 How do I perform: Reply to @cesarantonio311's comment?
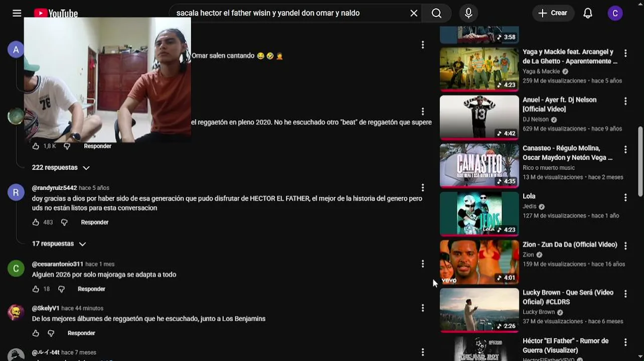click(92, 289)
